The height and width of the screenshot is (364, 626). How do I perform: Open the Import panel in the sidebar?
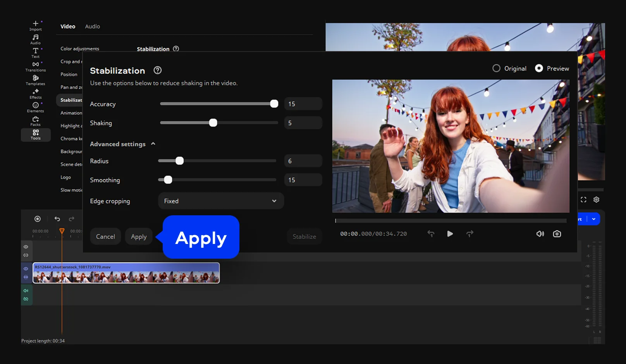(x=35, y=26)
